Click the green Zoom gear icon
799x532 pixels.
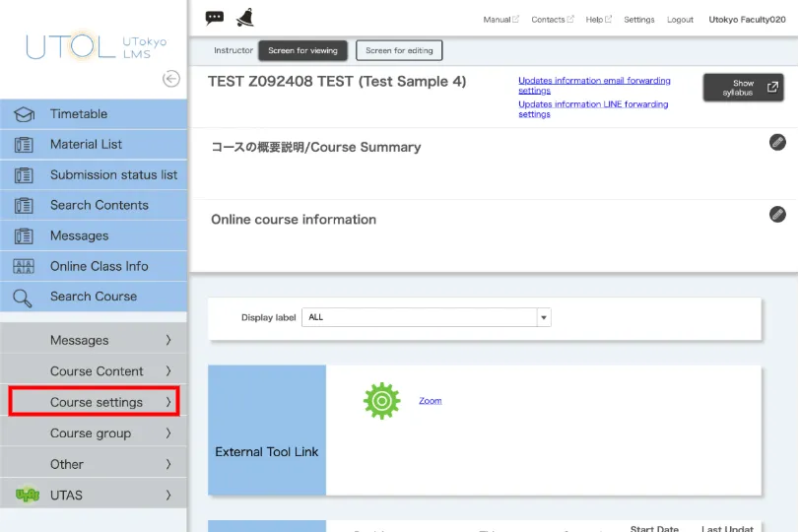click(381, 401)
